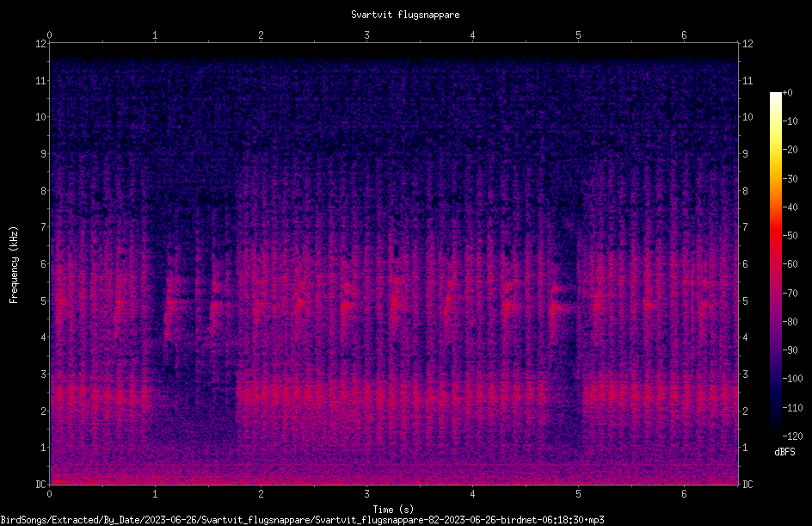Click the '3' tick on the bottom time axis
812x526 pixels.
[366, 494]
